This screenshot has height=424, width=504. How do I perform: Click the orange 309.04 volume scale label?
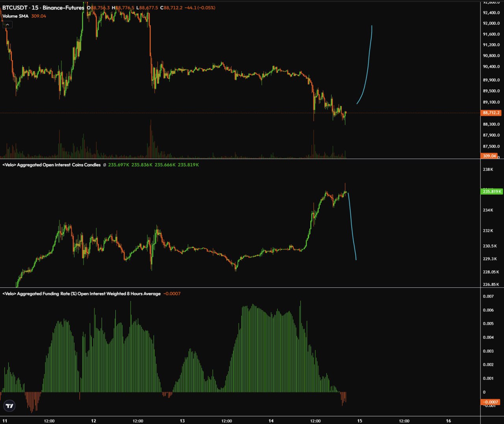pyautogui.click(x=489, y=156)
